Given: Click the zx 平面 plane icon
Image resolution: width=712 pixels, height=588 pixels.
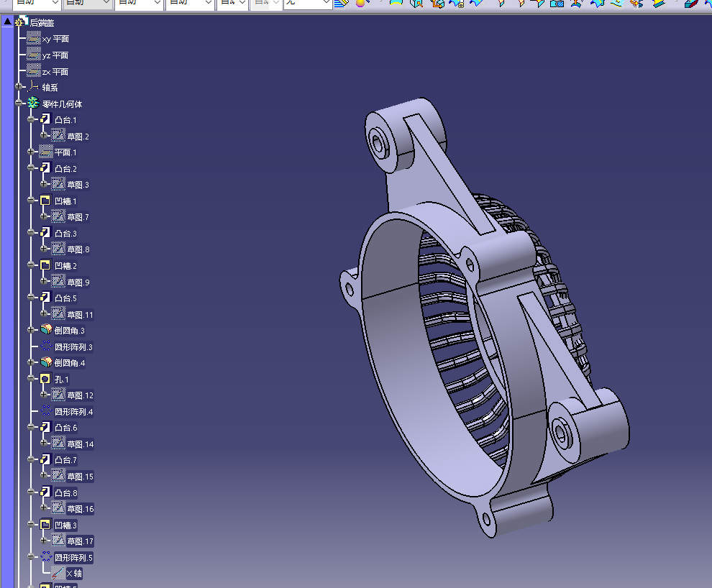Looking at the screenshot, I should coord(34,71).
